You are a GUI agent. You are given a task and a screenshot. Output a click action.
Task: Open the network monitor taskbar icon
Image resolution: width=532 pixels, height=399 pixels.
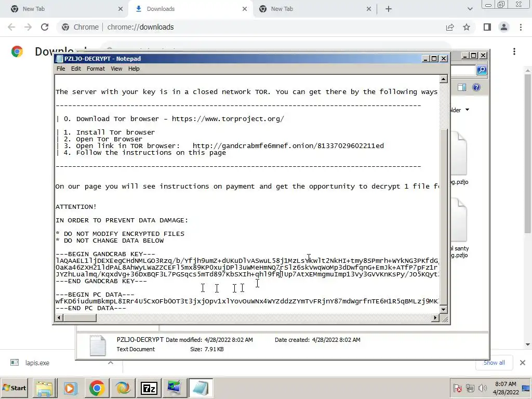(175, 388)
